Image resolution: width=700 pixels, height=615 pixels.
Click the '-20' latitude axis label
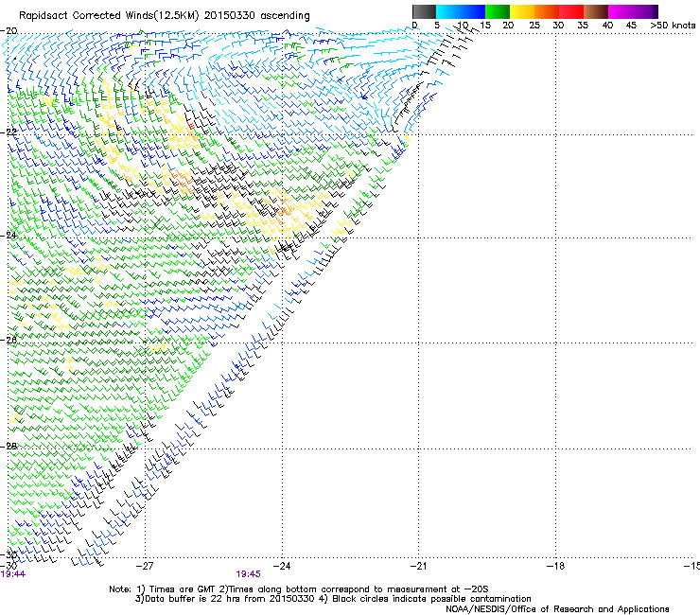point(9,31)
